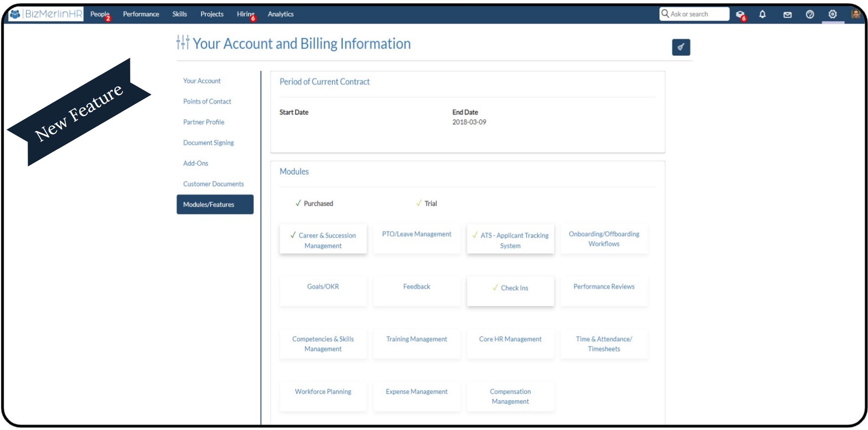Open the settings gear icon
The height and width of the screenshot is (430, 868).
click(832, 14)
